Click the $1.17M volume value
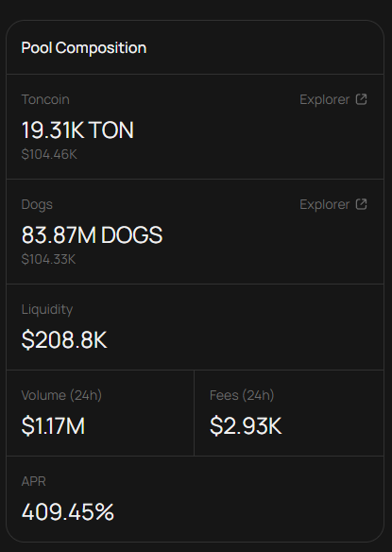Screen dimensions: 392x552 (x=53, y=425)
